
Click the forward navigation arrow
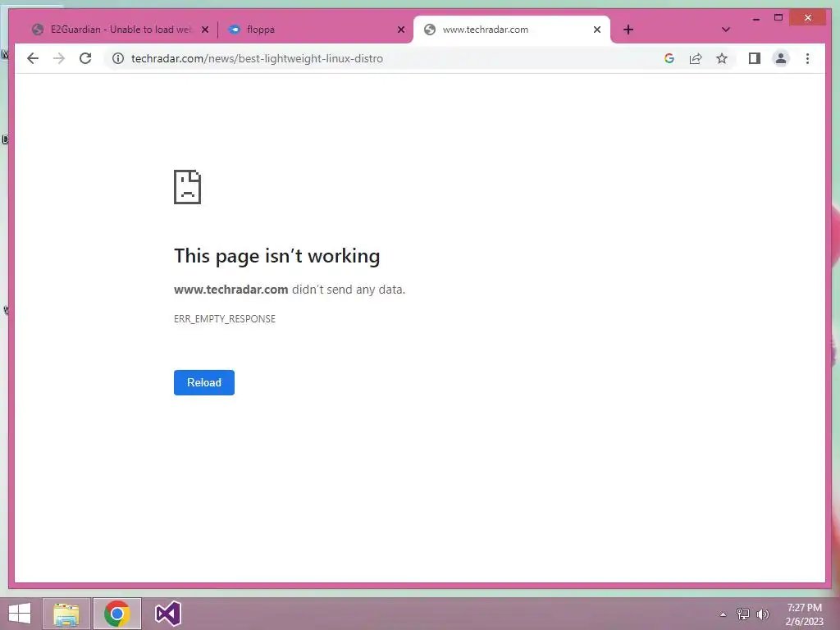[59, 58]
